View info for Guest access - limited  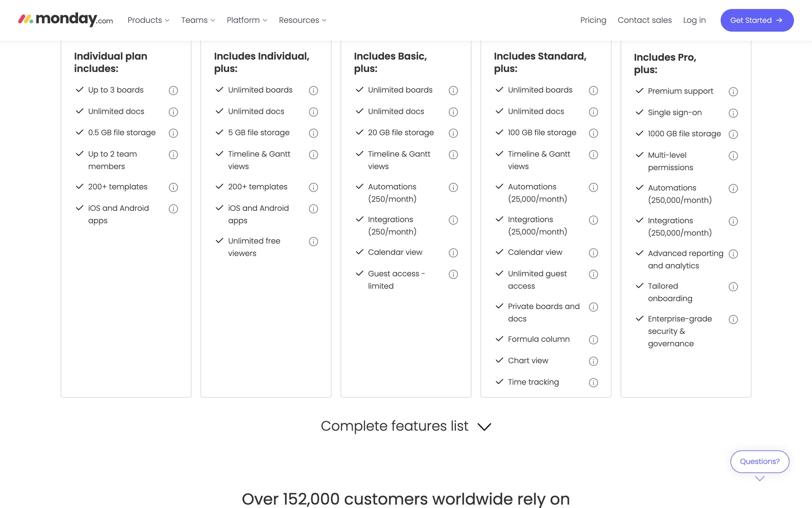coord(453,274)
